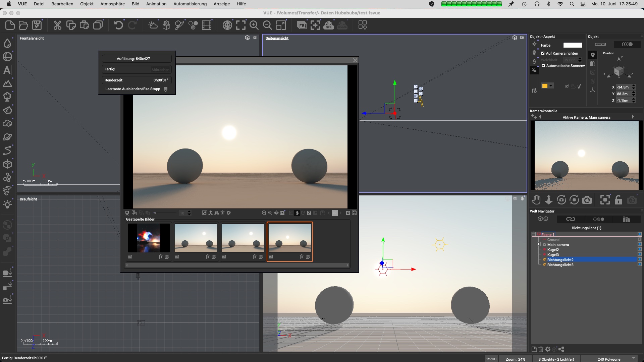Screen dimensions: 644x362
Task: Click the NPR render toolbar icon
Action: click(x=328, y=25)
